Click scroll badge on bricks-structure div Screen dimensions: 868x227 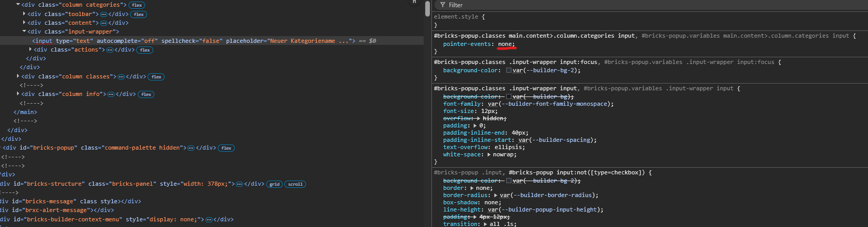295,184
